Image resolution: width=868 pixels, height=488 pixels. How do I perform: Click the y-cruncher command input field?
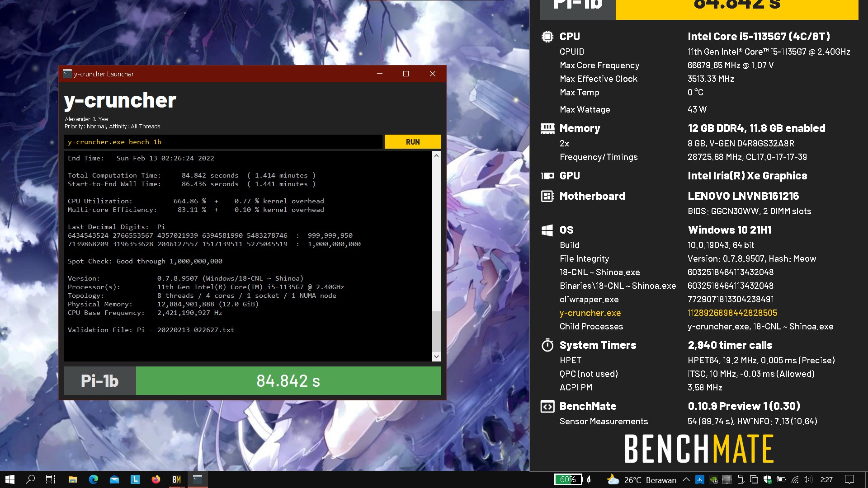tap(223, 142)
